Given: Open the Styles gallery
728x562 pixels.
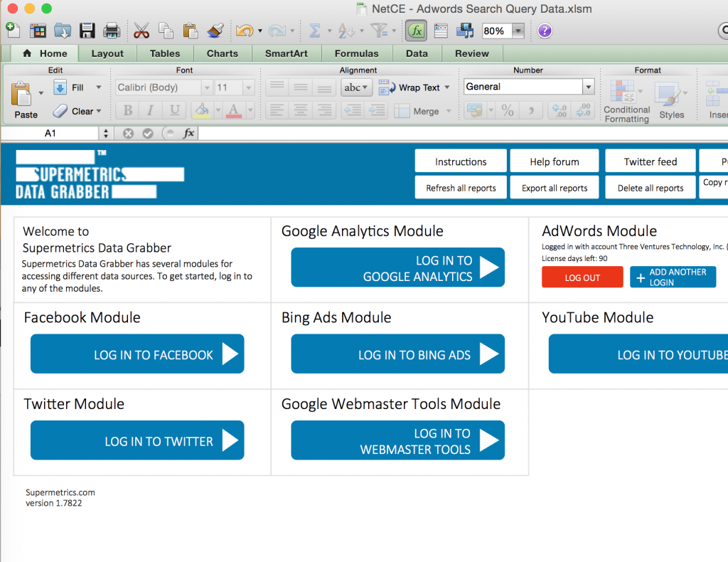Looking at the screenshot, I should (671, 101).
